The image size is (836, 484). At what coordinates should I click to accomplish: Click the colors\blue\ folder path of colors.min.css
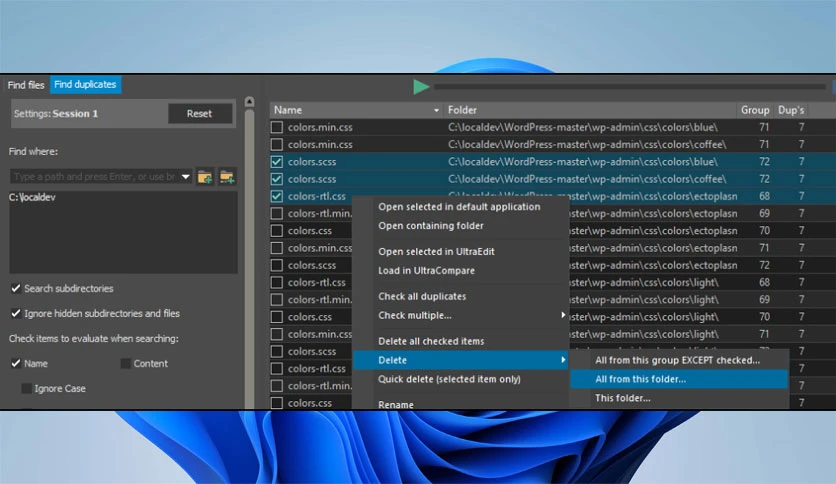(583, 127)
